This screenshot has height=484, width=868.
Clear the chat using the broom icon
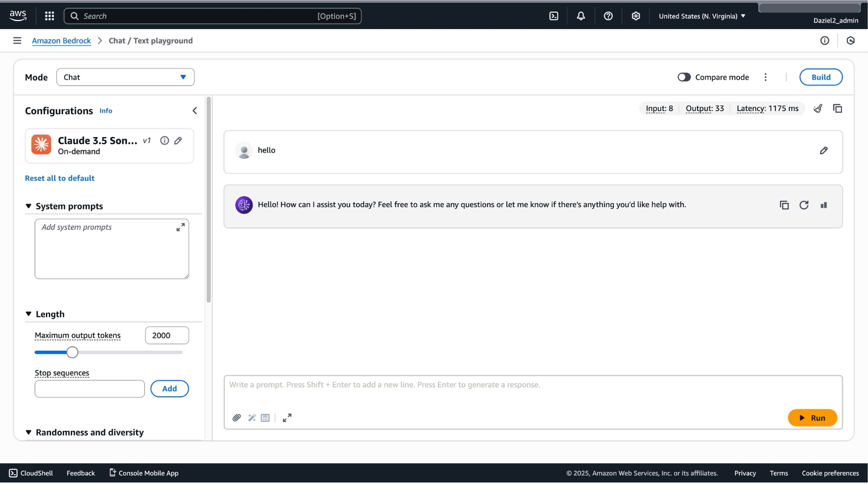[x=818, y=108]
